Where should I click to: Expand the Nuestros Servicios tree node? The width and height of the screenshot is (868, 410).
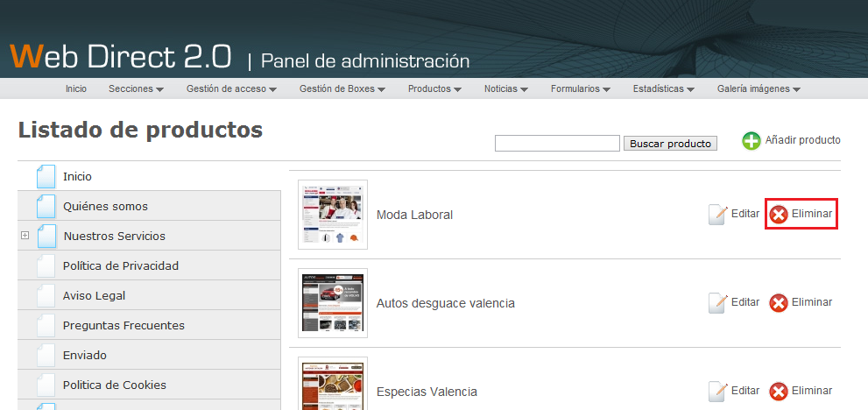(25, 236)
